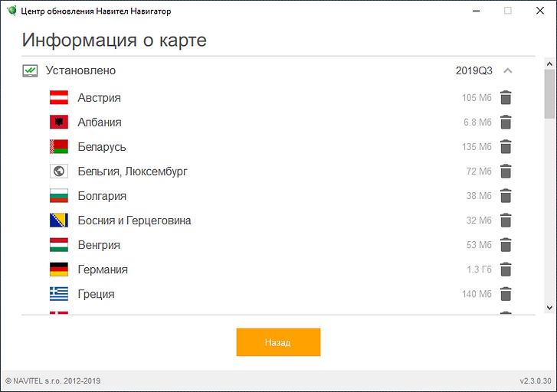Select the Бельгия, Люксембург row label
This screenshot has height=392, width=557.
133,171
